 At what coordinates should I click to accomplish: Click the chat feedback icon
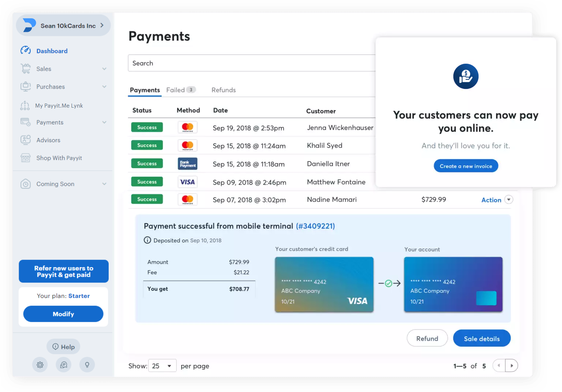64,365
